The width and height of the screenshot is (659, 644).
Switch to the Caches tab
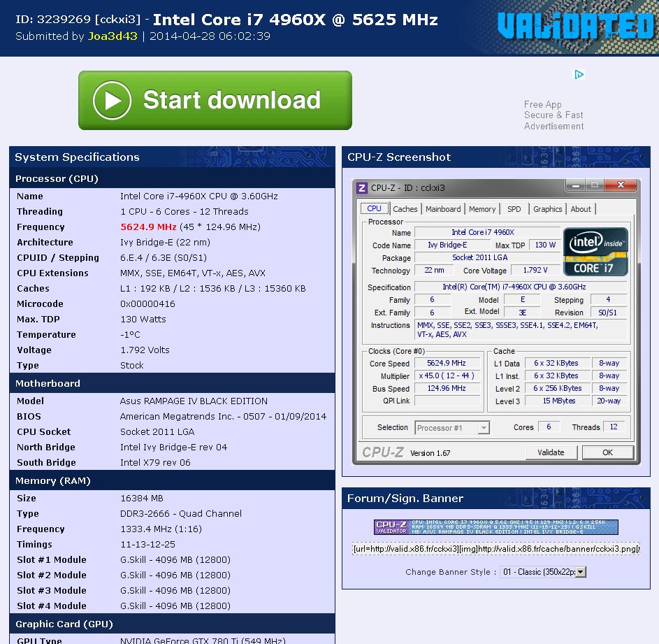click(x=405, y=209)
